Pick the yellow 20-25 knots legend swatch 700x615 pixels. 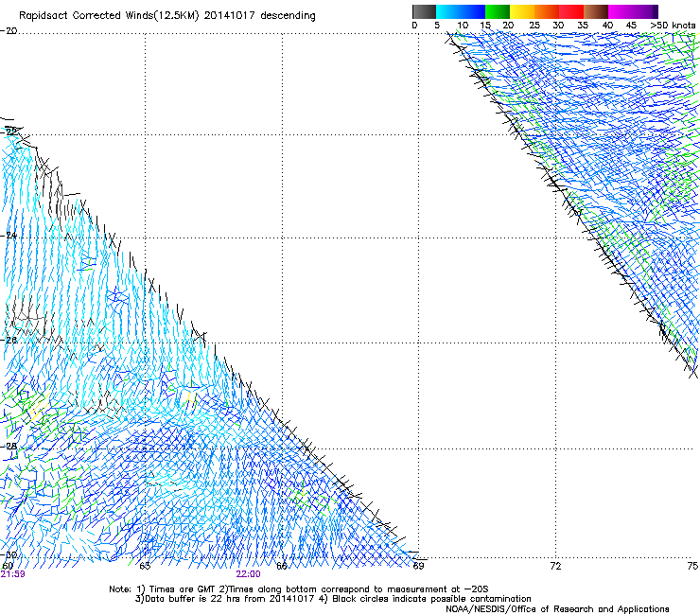pos(522,11)
